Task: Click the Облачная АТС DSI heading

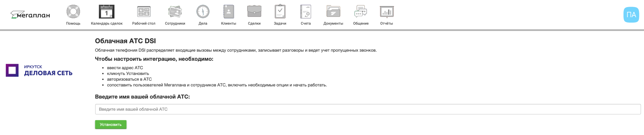Action: coord(125,41)
